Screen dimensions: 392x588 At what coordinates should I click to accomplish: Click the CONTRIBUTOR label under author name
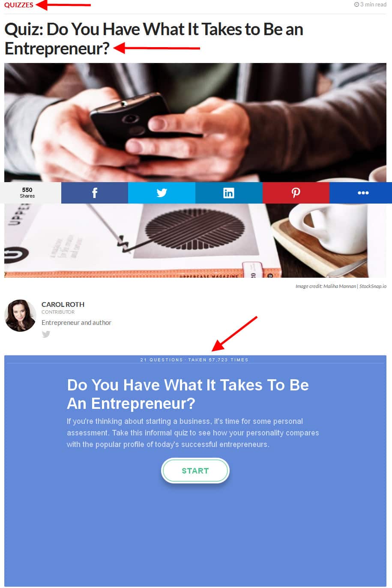[58, 312]
